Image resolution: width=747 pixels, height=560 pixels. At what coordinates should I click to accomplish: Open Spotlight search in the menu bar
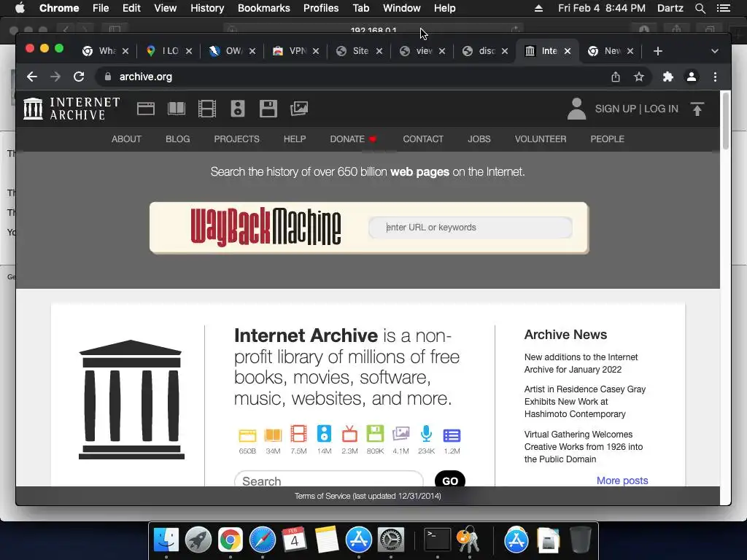(x=700, y=8)
